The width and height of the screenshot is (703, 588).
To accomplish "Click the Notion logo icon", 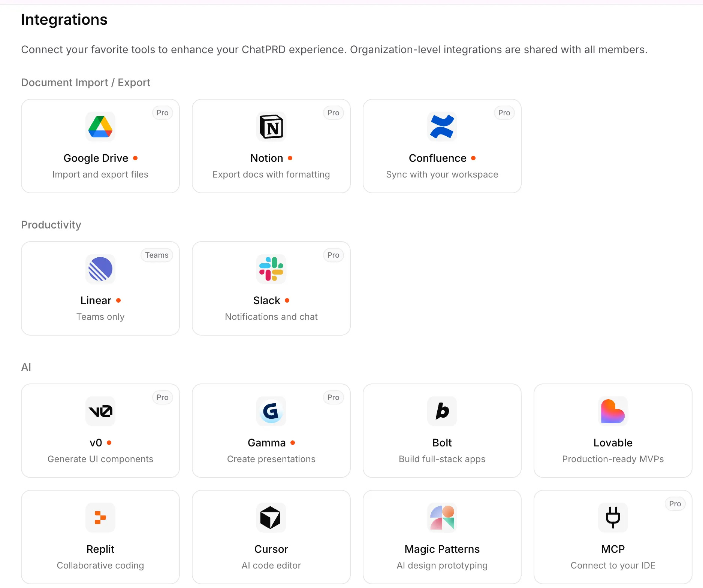I will point(271,127).
